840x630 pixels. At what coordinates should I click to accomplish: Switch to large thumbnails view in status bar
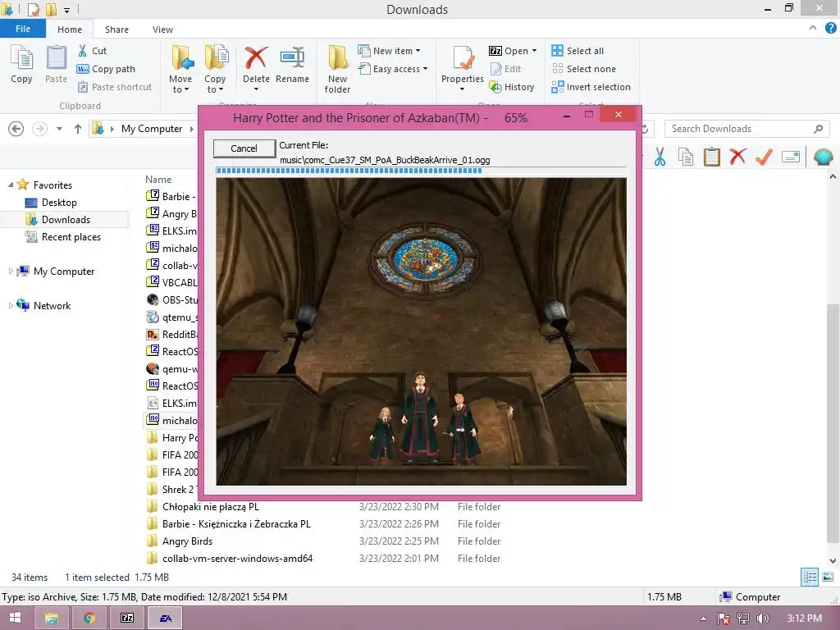click(828, 577)
